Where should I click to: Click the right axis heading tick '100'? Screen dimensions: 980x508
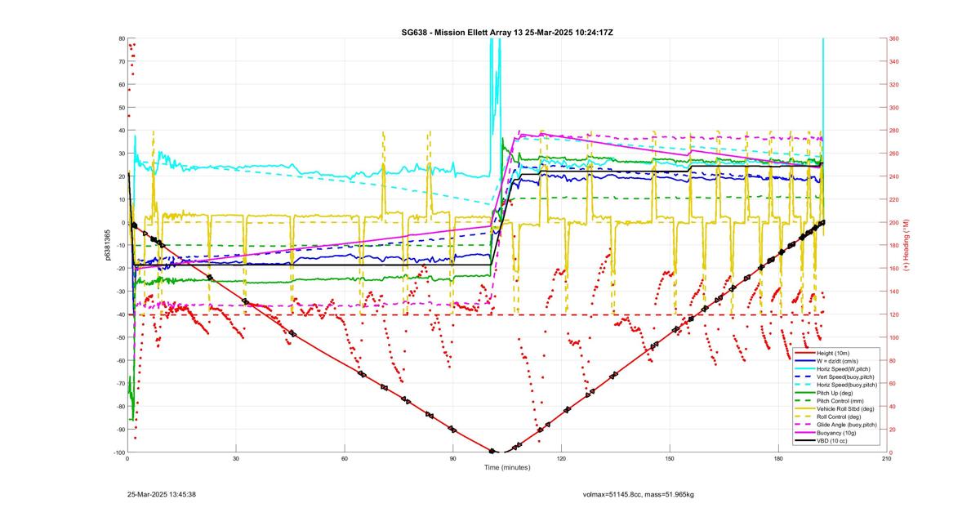point(894,337)
